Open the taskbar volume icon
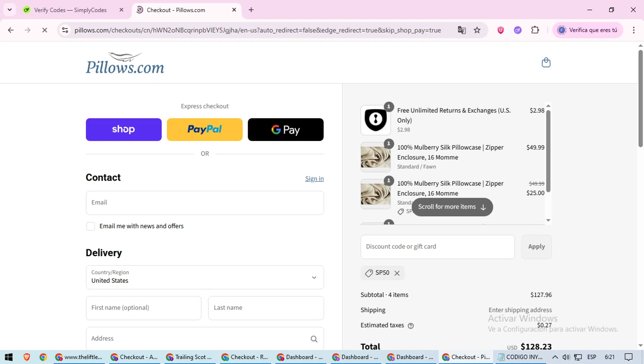 [566, 357]
